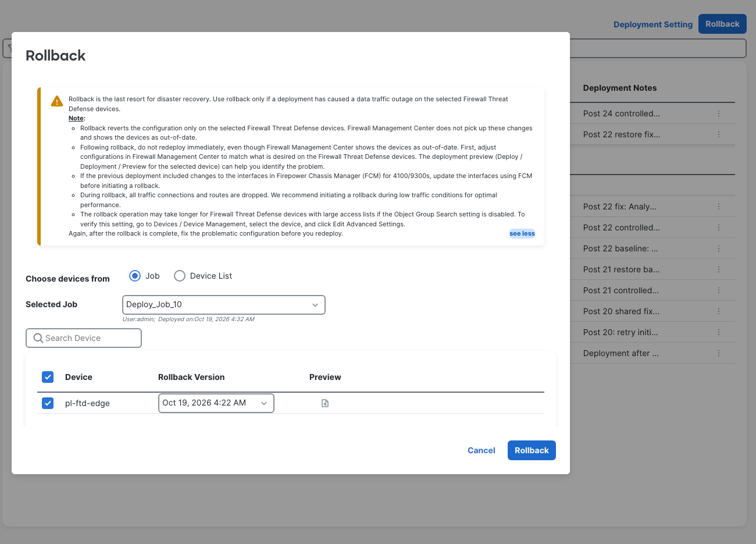Click the Post 20: retry initi... note
This screenshot has width=756, height=544.
tap(621, 332)
